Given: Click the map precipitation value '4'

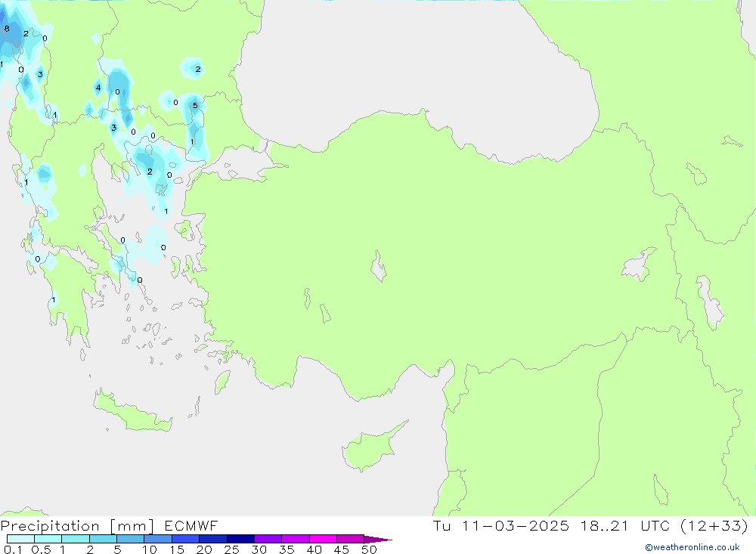Looking at the screenshot, I should click(x=98, y=88).
